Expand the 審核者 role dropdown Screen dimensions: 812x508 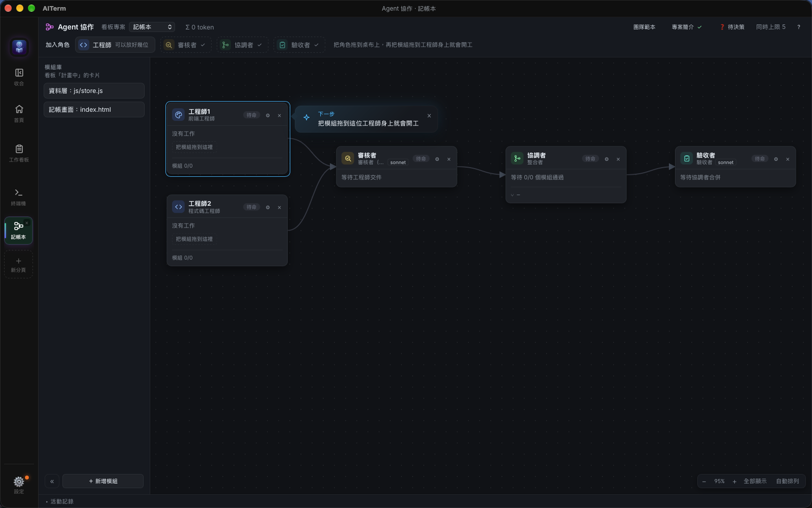(x=186, y=45)
